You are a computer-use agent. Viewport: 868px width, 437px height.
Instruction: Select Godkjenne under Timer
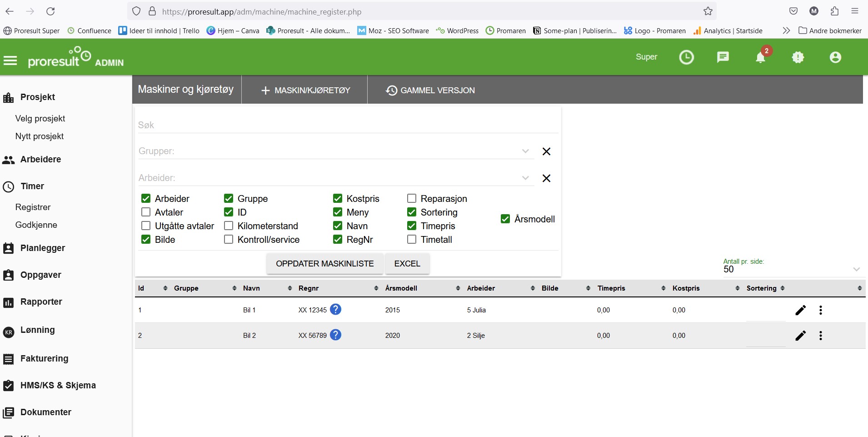[36, 225]
